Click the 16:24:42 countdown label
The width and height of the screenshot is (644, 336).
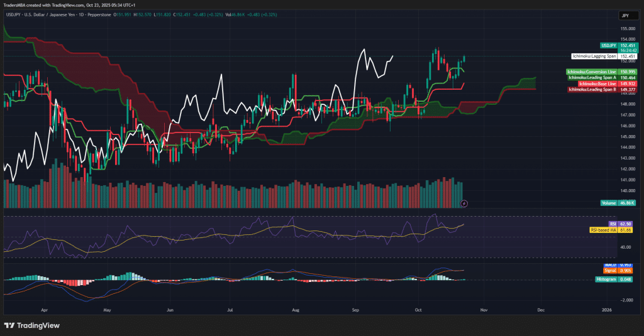[628, 50]
